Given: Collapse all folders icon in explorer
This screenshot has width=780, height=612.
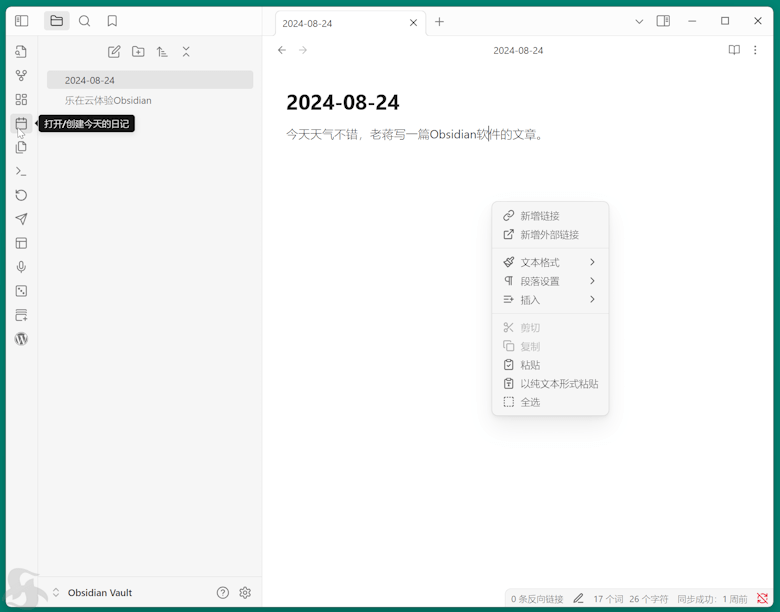Looking at the screenshot, I should click(186, 52).
